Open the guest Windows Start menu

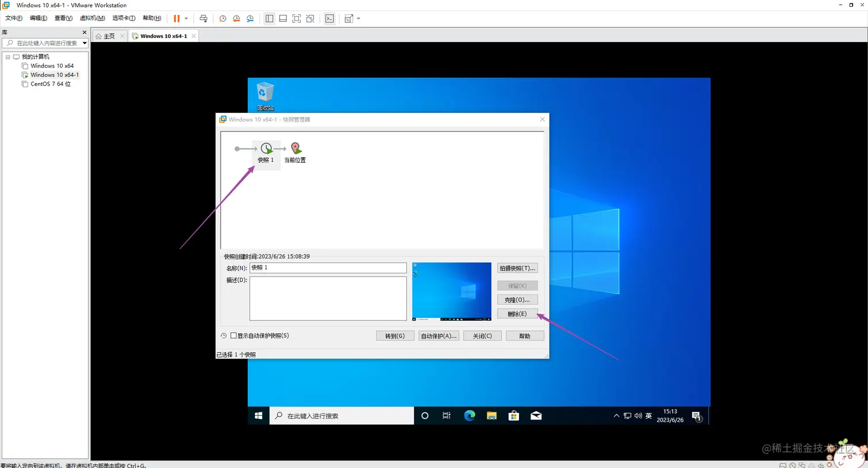tap(258, 416)
